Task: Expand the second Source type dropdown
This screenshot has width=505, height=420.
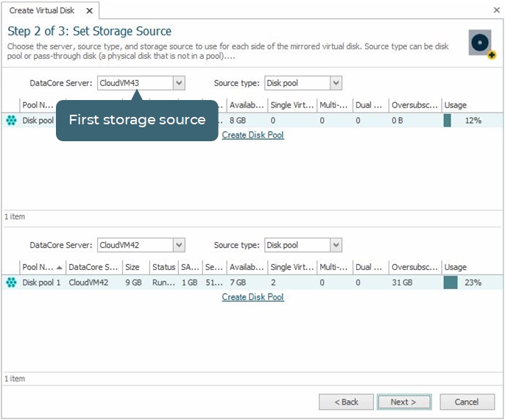Action: [336, 245]
